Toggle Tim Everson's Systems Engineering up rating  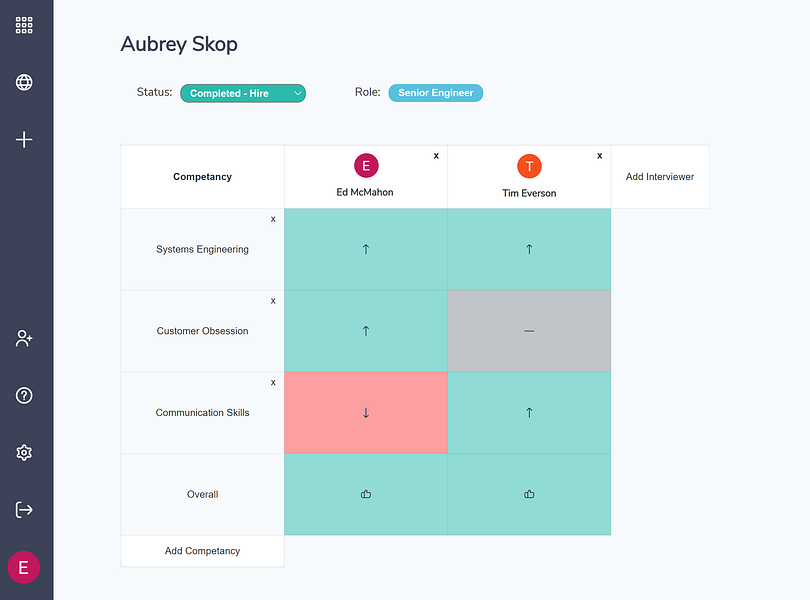529,249
